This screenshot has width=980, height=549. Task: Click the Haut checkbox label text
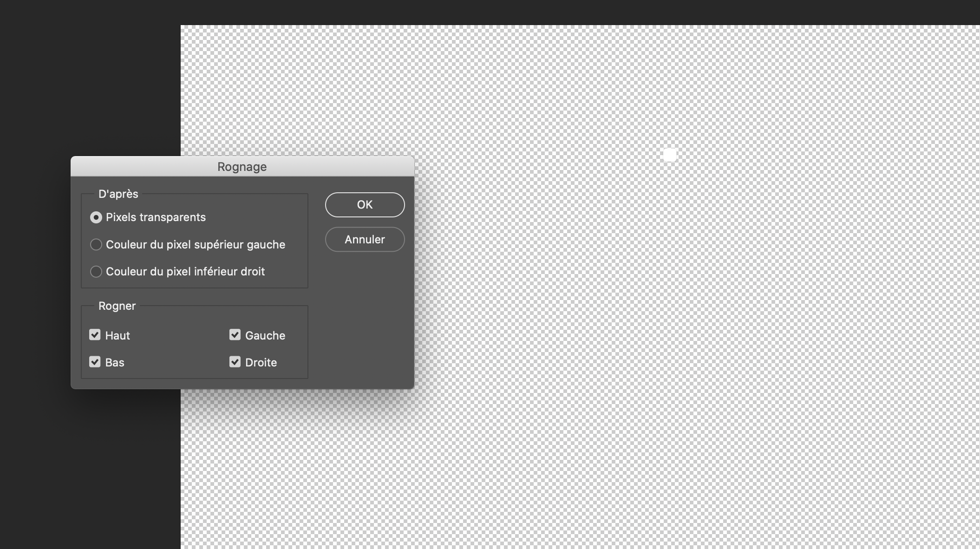117,335
